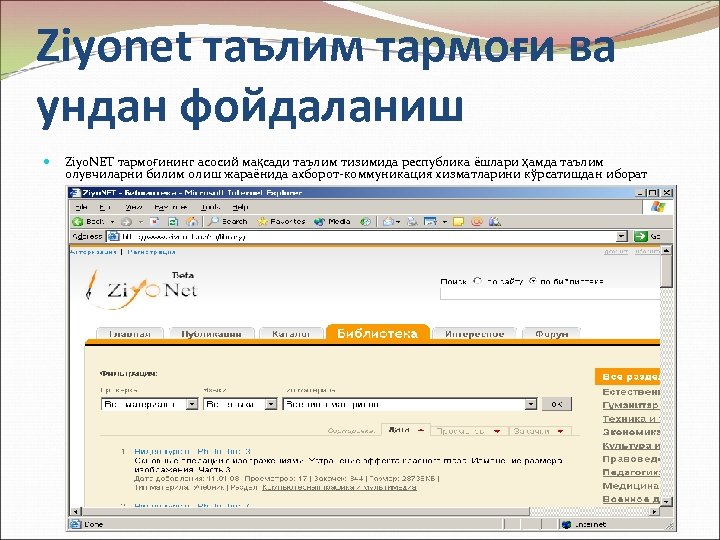
Task: Open the language filter dropdown
Action: 240,404
